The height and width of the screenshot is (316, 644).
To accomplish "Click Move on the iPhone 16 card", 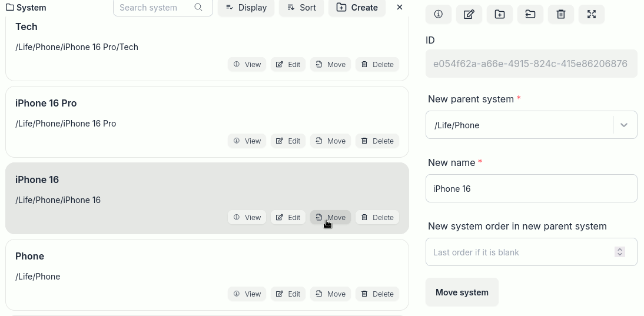I will pyautogui.click(x=331, y=218).
